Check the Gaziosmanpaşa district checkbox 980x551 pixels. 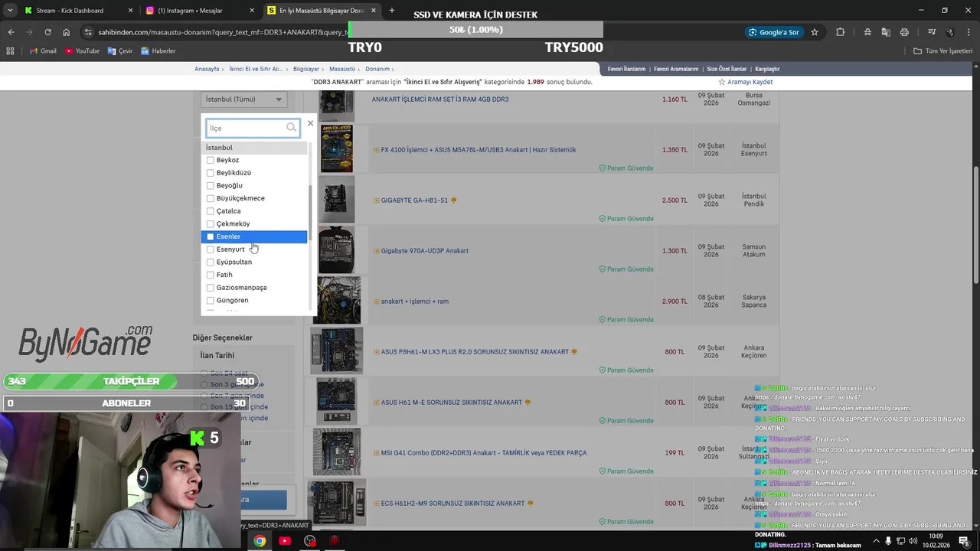click(211, 288)
